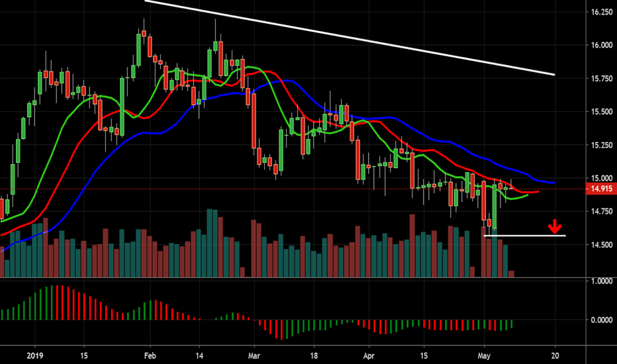Click the 15.500 price axis label
The width and height of the screenshot is (617, 364).
(x=602, y=112)
